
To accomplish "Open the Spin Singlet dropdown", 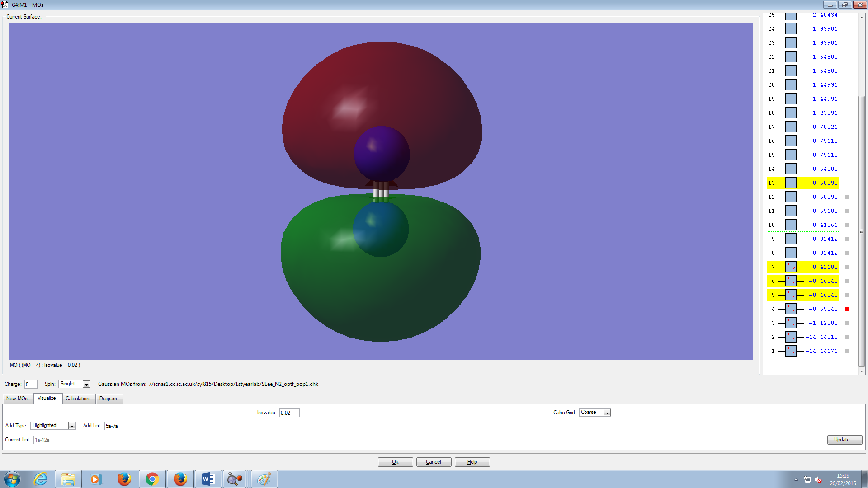I will pyautogui.click(x=86, y=385).
